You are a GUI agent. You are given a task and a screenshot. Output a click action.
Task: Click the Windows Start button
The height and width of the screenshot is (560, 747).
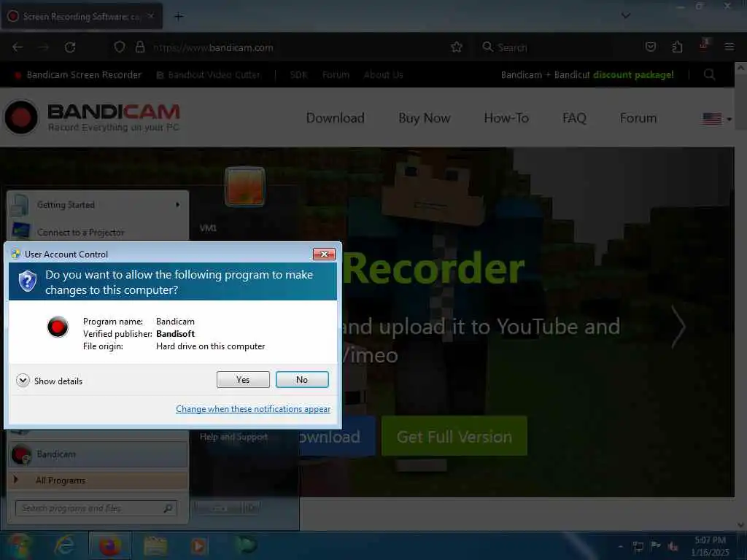pyautogui.click(x=18, y=545)
